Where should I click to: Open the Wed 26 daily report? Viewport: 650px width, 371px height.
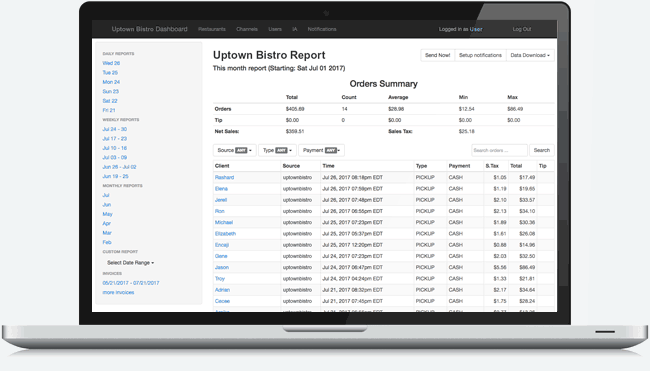(x=111, y=63)
